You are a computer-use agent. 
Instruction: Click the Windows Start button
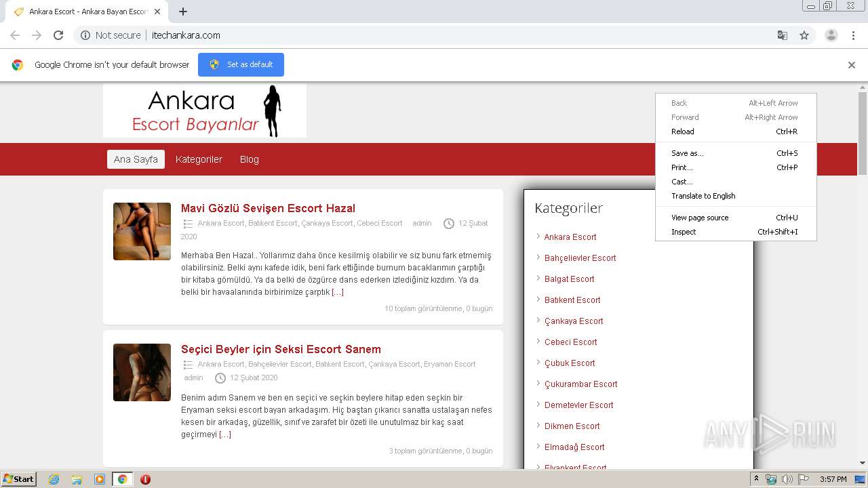[x=18, y=479]
